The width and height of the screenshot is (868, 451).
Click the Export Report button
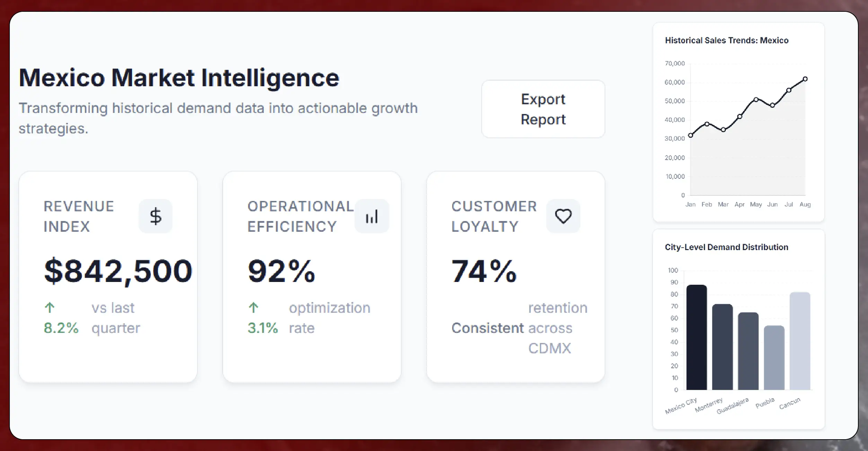[x=543, y=109]
